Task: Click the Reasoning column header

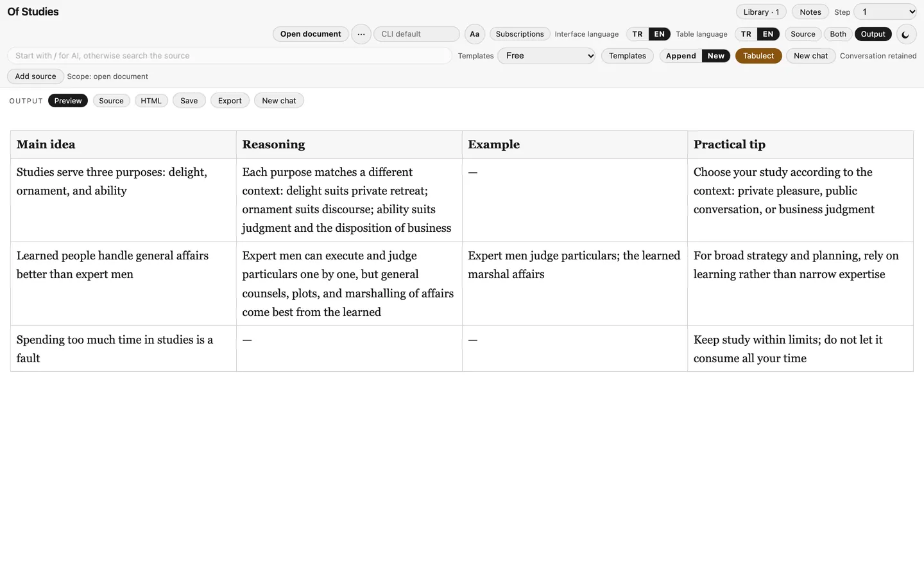Action: coord(349,144)
